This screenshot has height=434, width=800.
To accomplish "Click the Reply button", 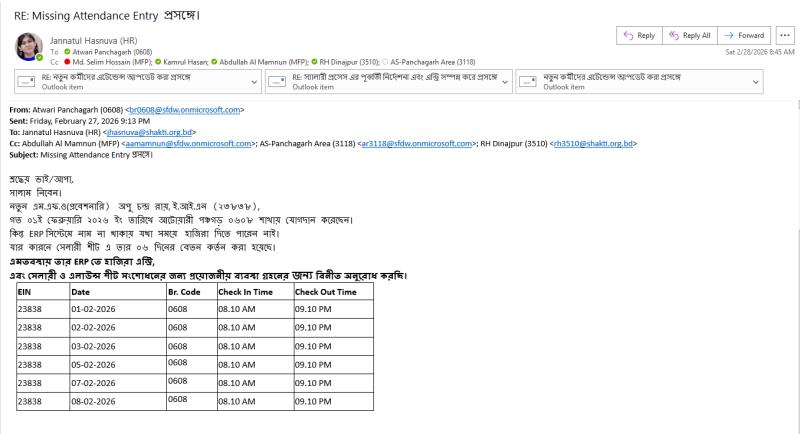I will click(641, 36).
